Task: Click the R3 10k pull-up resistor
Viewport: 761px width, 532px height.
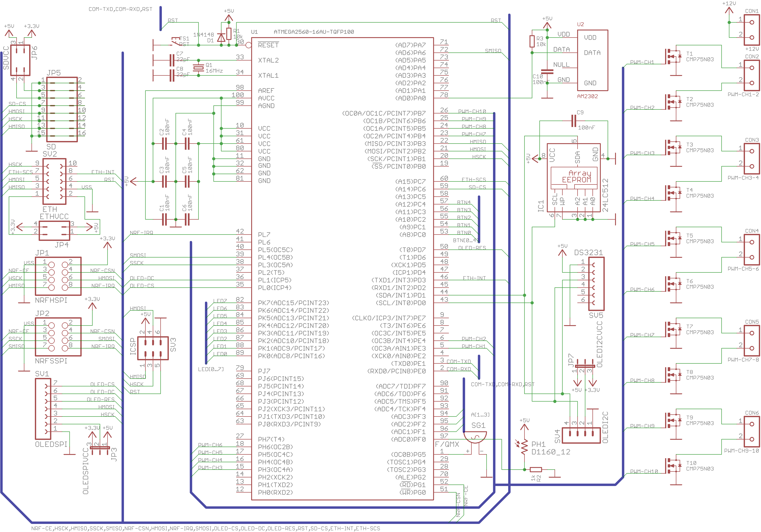Action: (x=532, y=41)
